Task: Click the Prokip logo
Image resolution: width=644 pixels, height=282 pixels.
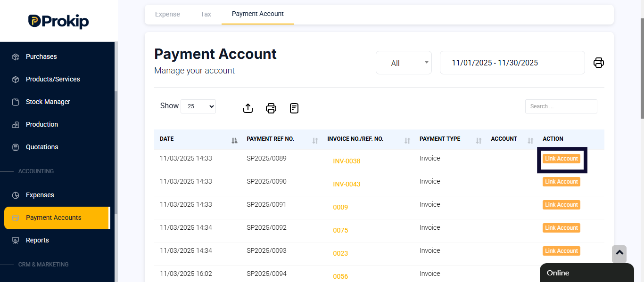Action: coord(58,21)
